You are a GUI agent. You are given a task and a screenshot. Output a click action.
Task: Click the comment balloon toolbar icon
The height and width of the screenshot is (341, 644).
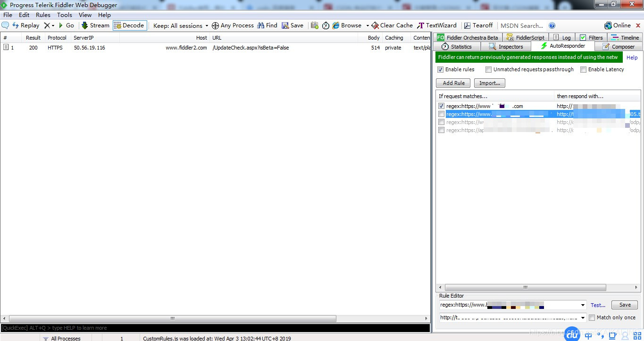tap(6, 25)
